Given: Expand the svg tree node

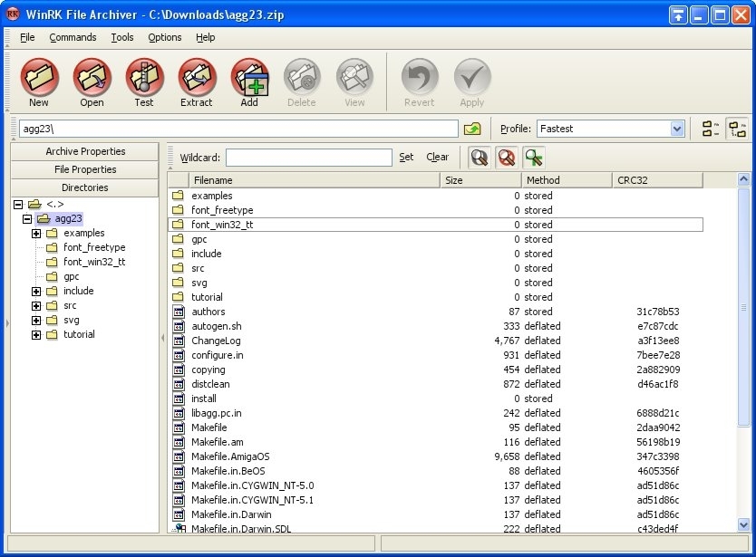Looking at the screenshot, I should tap(36, 321).
